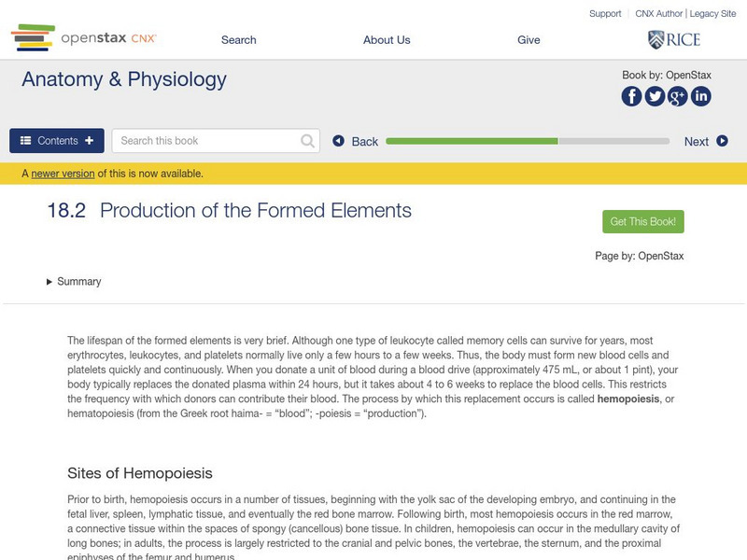Expand the Summary section
The image size is (747, 560).
[74, 281]
